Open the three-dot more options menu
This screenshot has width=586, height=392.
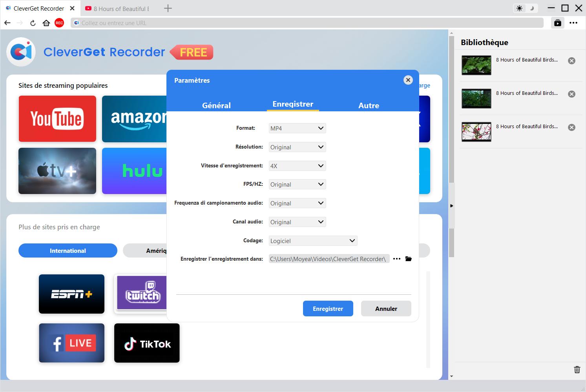[x=573, y=23]
